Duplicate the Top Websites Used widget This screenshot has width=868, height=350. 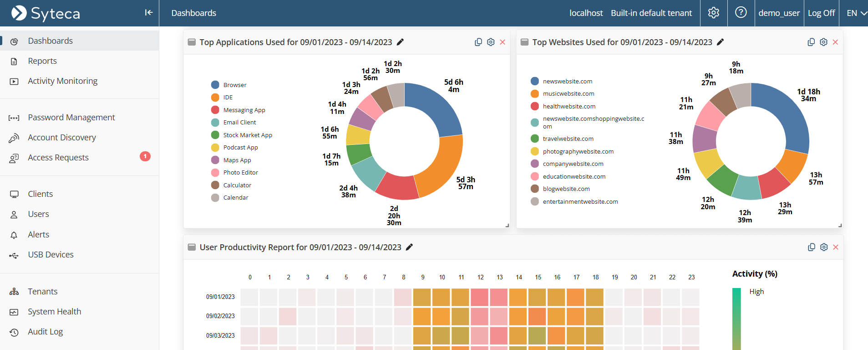click(x=811, y=42)
